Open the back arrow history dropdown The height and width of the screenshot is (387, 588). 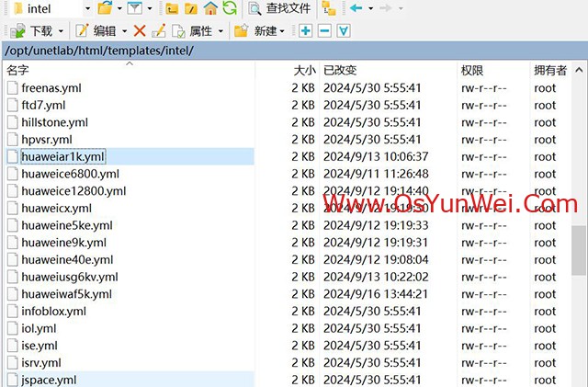370,8
